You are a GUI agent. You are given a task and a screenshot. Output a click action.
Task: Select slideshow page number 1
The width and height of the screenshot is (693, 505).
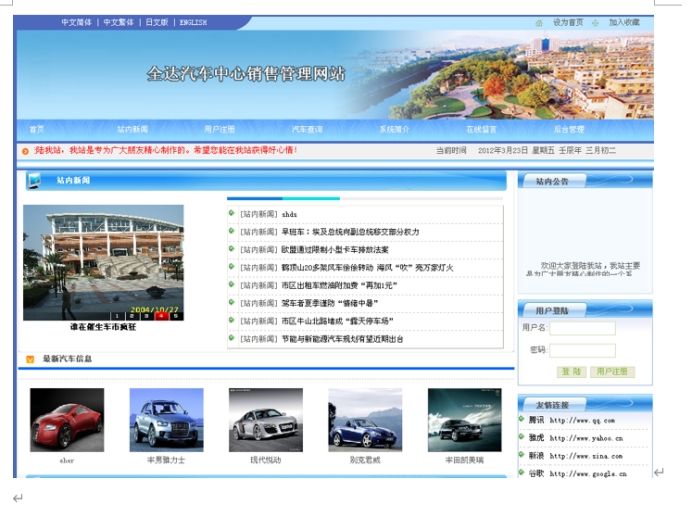117,316
